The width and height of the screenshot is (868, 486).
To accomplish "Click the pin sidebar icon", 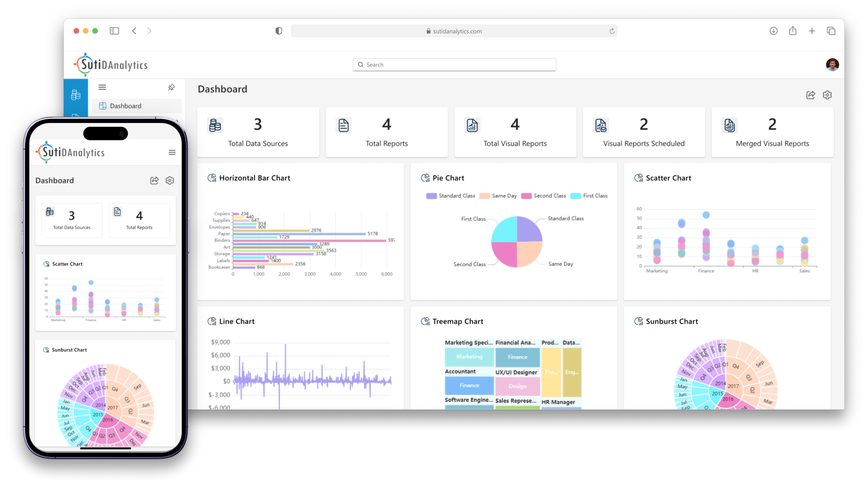I will 171,88.
